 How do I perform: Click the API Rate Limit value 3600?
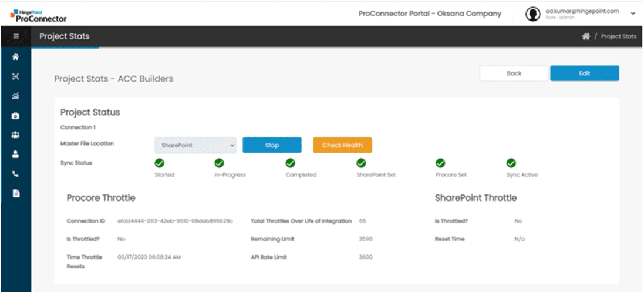click(x=366, y=257)
